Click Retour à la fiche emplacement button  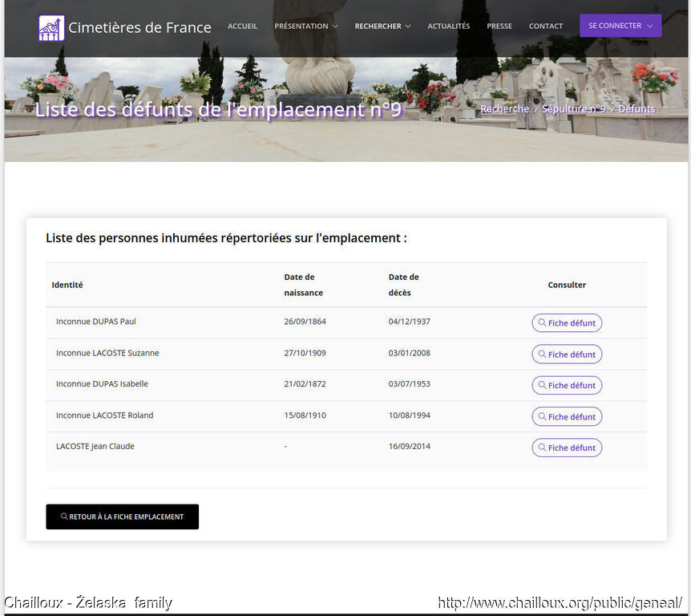coord(122,517)
